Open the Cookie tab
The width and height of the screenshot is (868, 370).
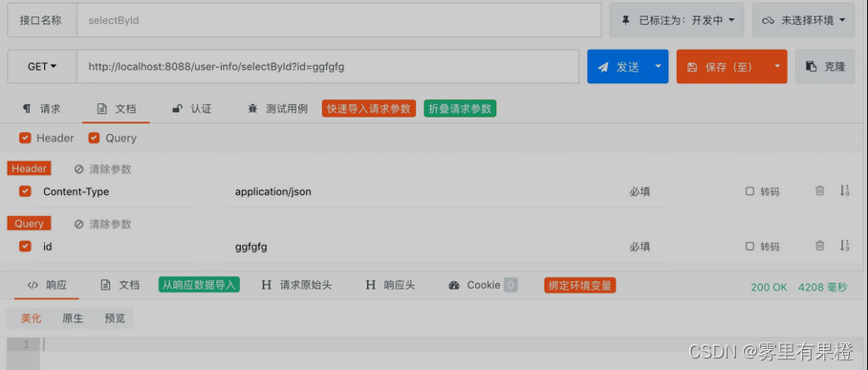coord(484,285)
